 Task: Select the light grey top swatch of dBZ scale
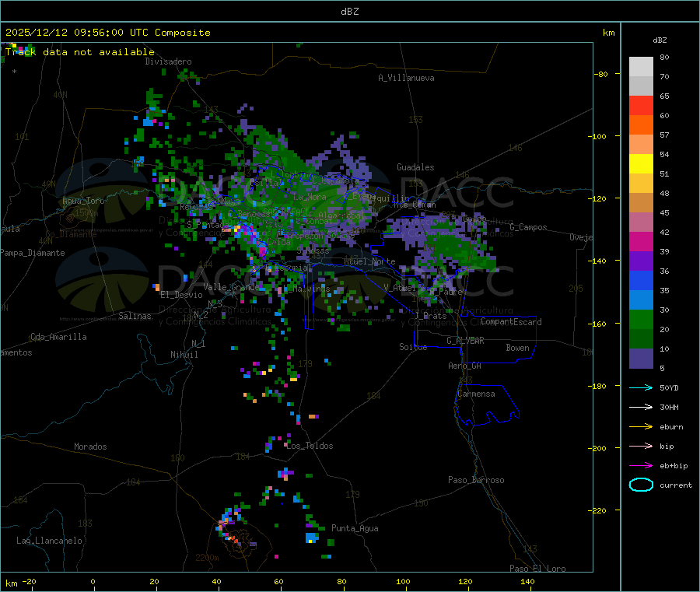641,67
